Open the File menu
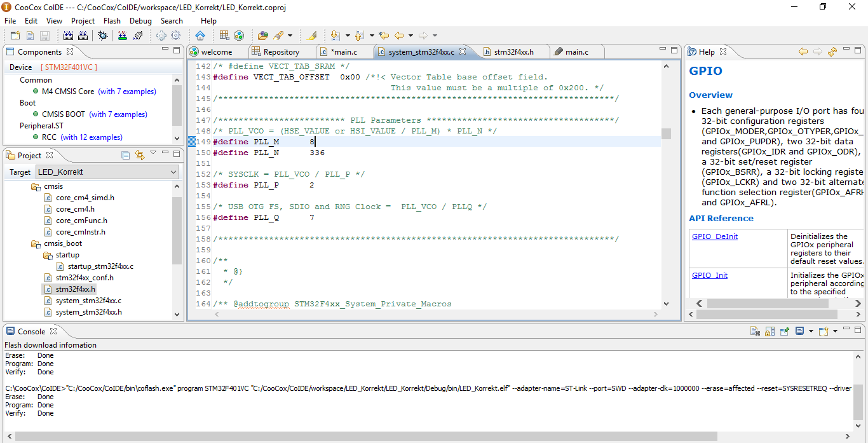Screen dimensions: 868x443 coord(10,21)
